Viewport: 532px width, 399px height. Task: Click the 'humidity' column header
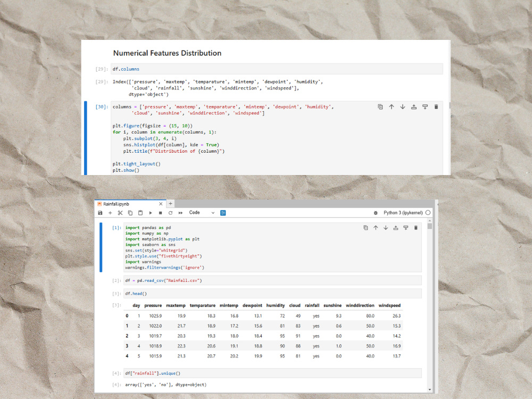(x=276, y=305)
